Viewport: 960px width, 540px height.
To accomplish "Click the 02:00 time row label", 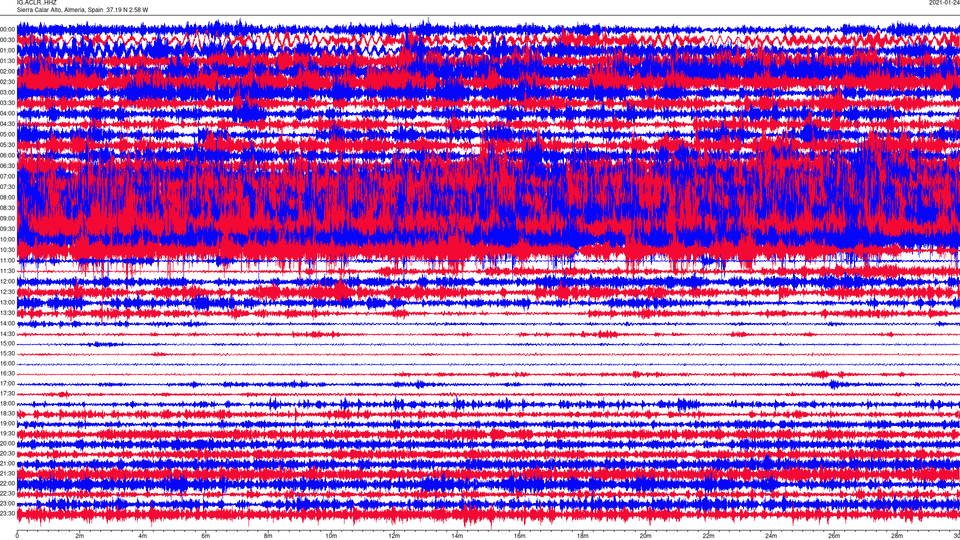I will (8, 72).
